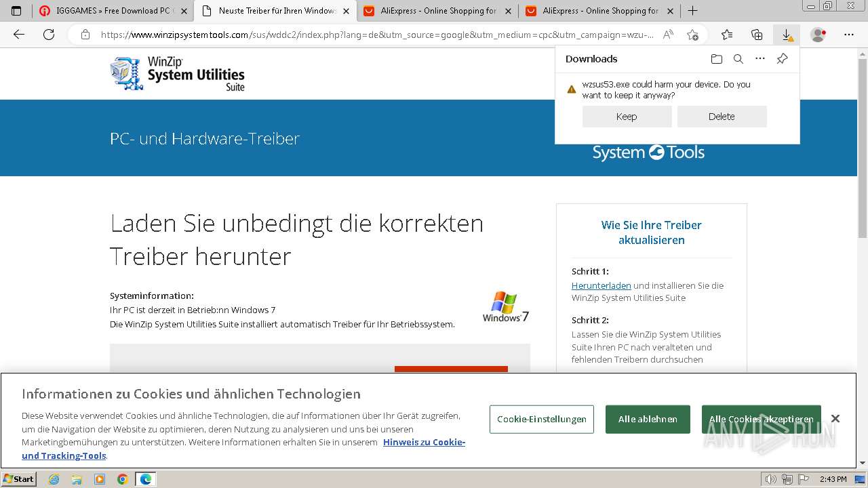868x488 pixels.
Task: Open the volume icon in system tray
Action: (x=770, y=479)
